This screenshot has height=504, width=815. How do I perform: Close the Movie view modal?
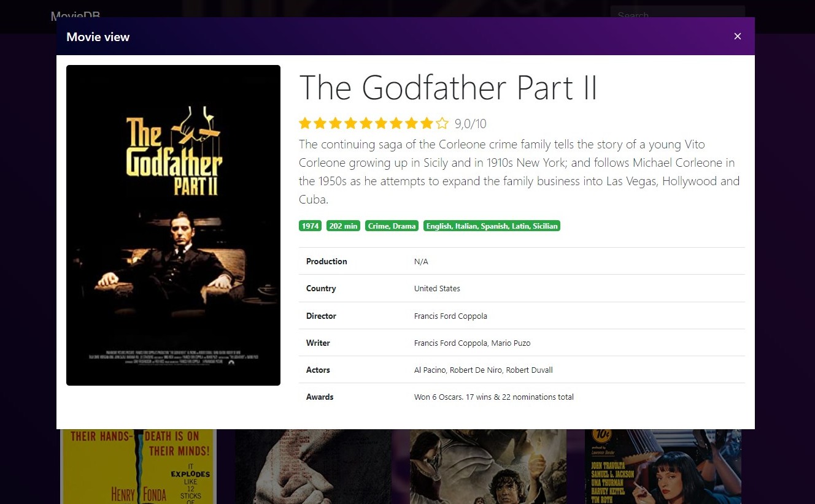pyautogui.click(x=738, y=36)
